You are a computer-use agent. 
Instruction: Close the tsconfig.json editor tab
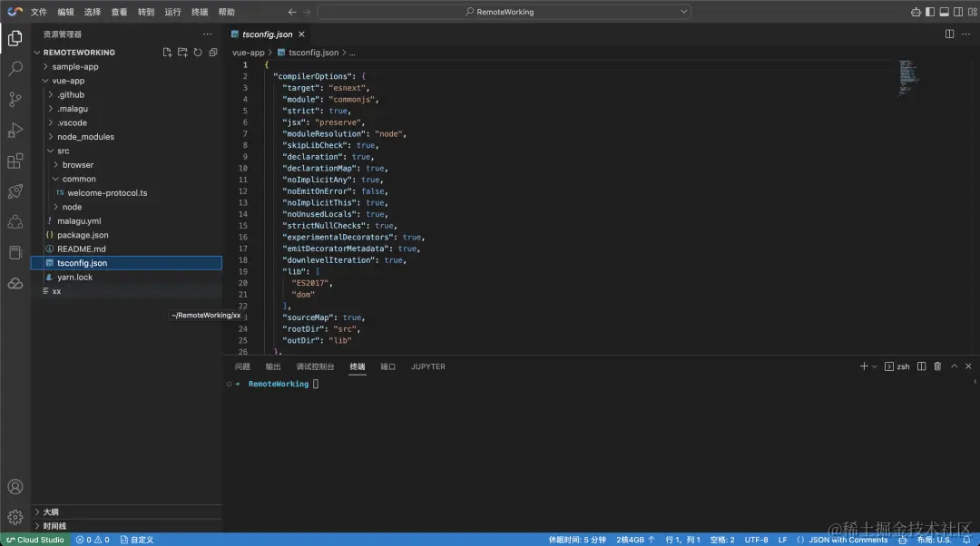tap(301, 34)
